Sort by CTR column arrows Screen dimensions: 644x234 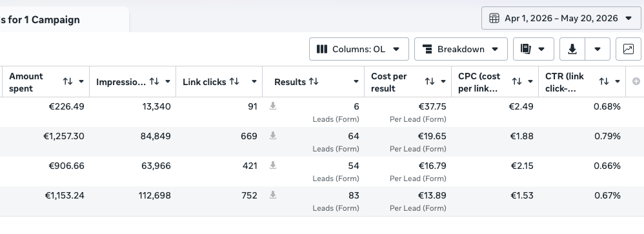tap(604, 81)
